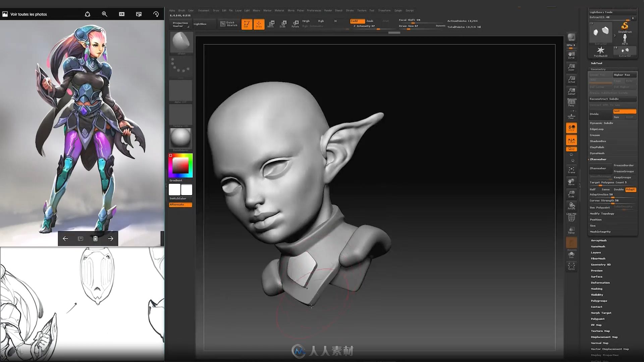Open the Transform menu
This screenshot has height=362, width=644.
click(384, 10)
